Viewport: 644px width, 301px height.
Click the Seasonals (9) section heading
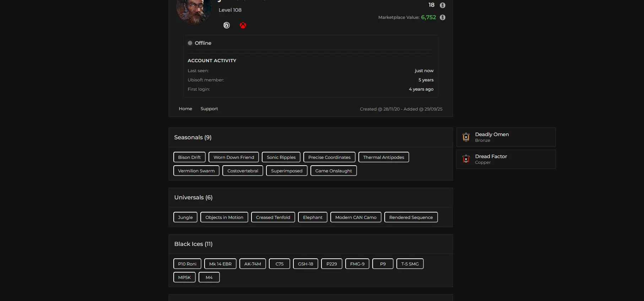tap(193, 138)
